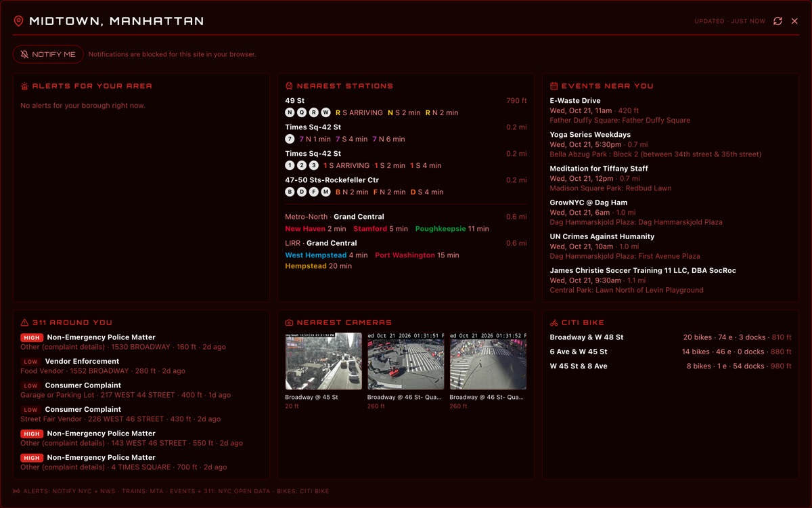Click the 4 Times Square complaint details
This screenshot has width=812, height=508.
[x=123, y=467]
